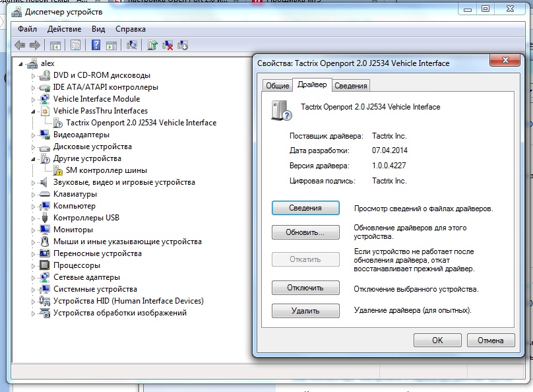This screenshot has width=533, height=392.
Task: Click the Мыши mouse icon
Action: coord(45,242)
